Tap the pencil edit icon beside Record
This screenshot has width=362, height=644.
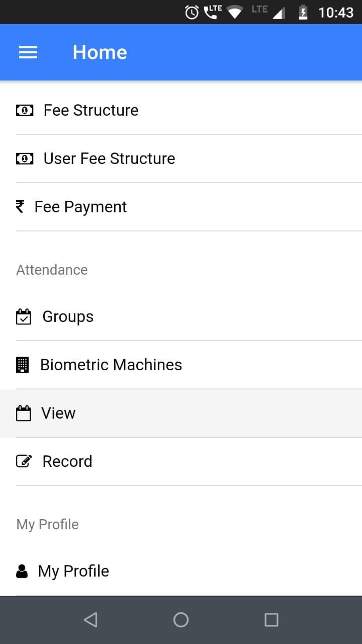pos(24,461)
